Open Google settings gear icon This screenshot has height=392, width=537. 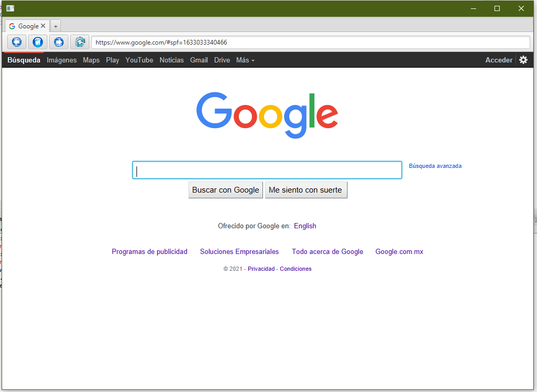[x=523, y=60]
